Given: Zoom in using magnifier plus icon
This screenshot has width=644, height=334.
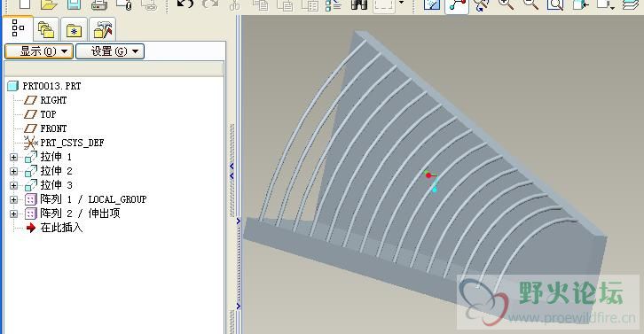Looking at the screenshot, I should (x=506, y=4).
